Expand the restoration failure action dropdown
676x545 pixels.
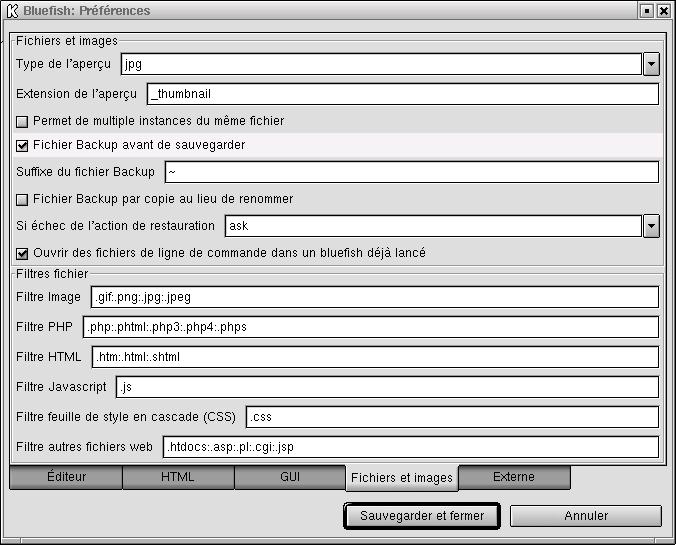click(x=651, y=226)
